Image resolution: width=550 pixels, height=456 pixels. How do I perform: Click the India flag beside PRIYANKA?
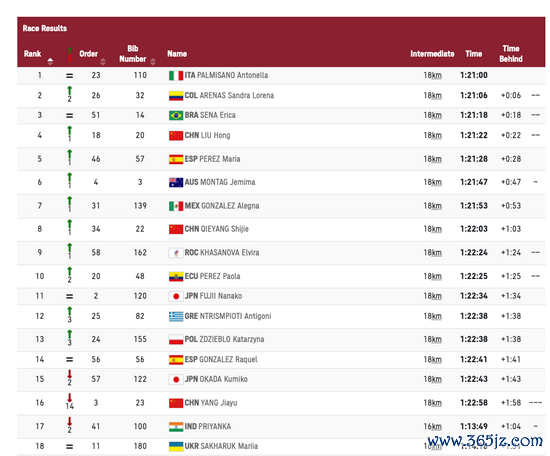176,427
